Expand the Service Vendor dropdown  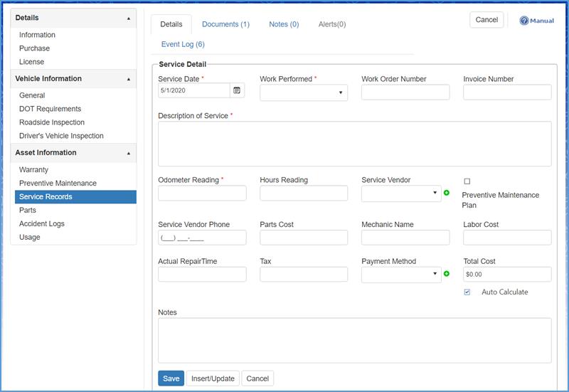pos(401,193)
